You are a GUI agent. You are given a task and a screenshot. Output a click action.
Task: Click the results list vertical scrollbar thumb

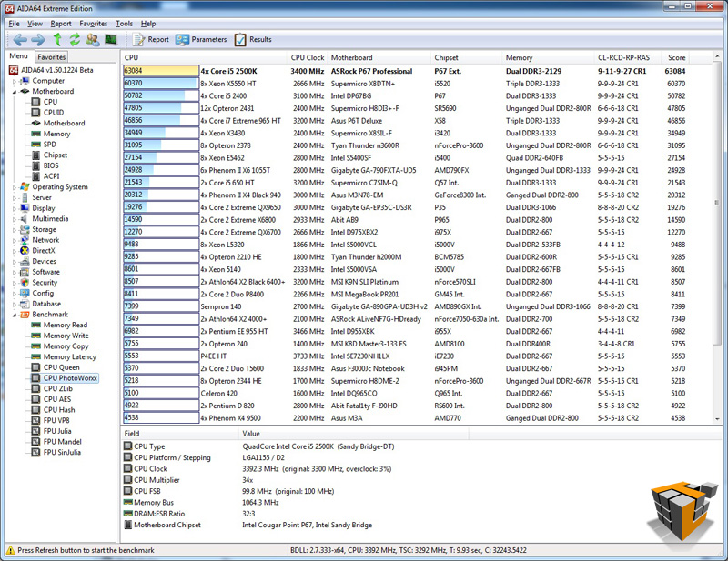click(717, 202)
